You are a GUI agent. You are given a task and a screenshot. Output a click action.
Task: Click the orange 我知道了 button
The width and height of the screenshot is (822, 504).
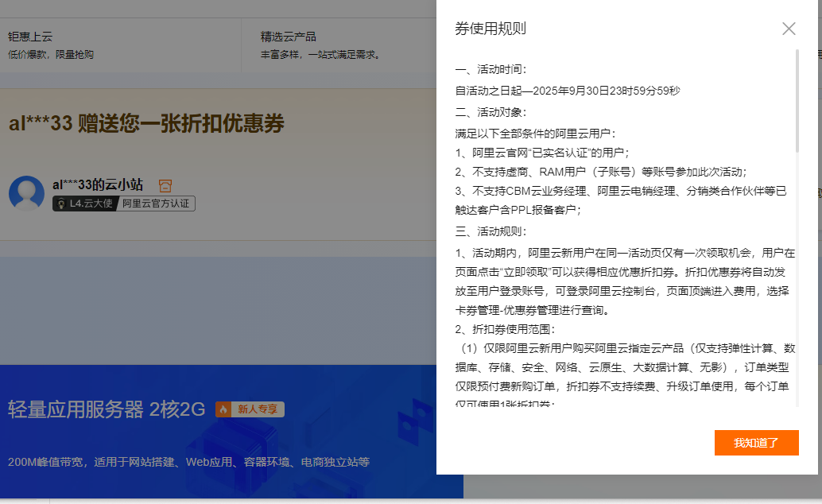[x=756, y=443]
